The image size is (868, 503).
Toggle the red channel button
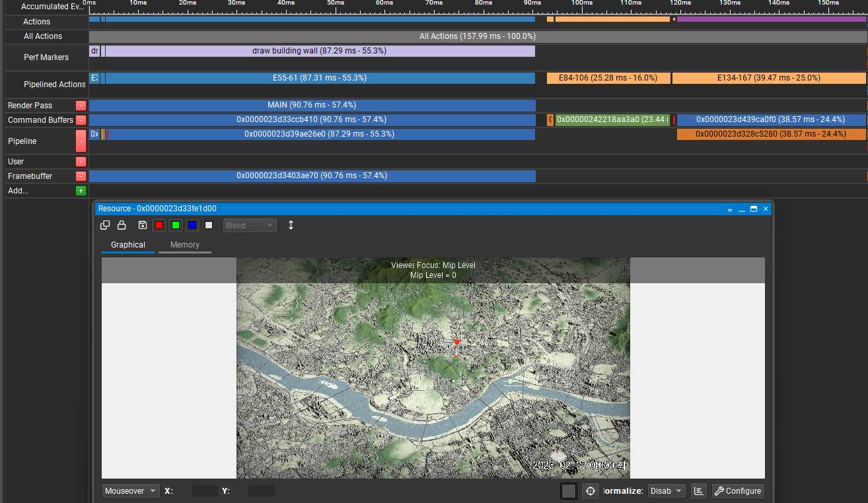click(x=159, y=225)
